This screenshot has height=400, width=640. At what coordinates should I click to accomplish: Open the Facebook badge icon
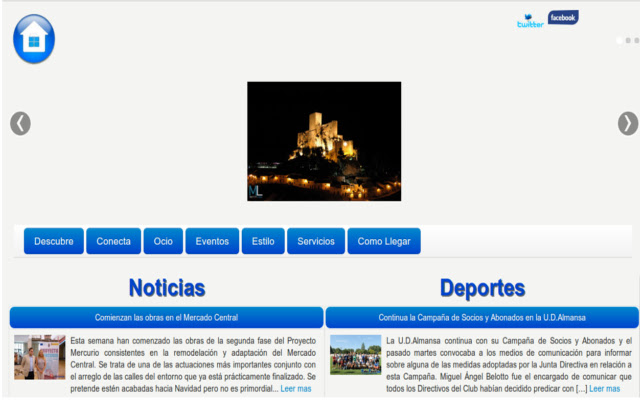[563, 18]
